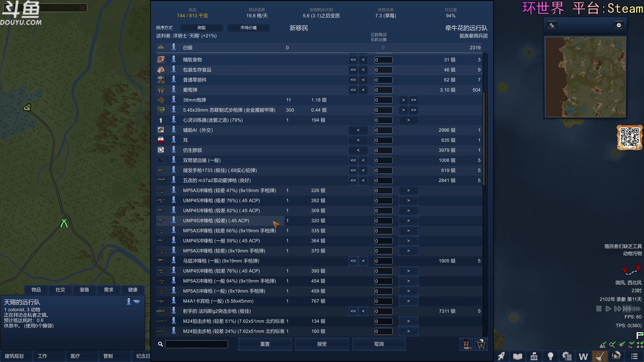Click the shopping cart trade icon
644x362 pixels.
click(x=481, y=344)
